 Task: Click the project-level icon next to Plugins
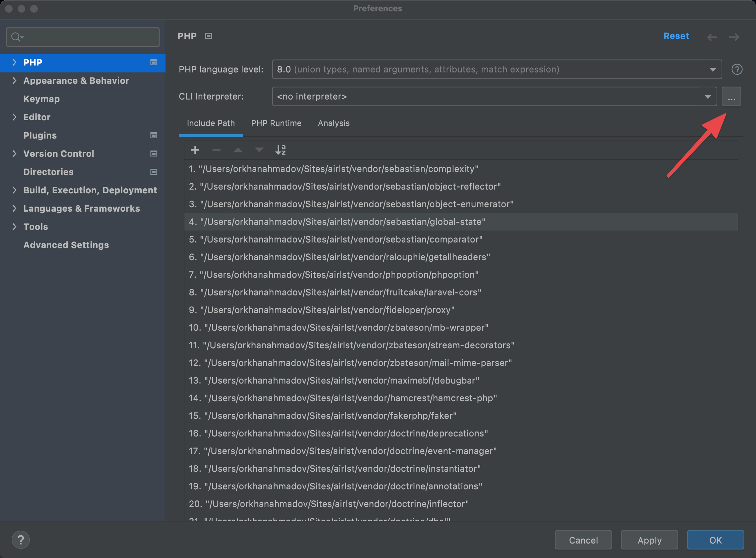(154, 135)
